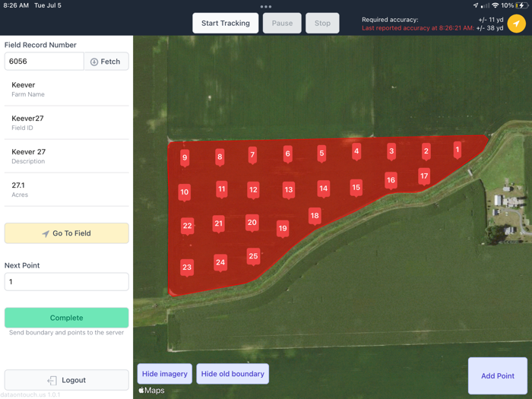Select map point marker 20
Image resolution: width=532 pixels, height=399 pixels.
pyautogui.click(x=252, y=223)
